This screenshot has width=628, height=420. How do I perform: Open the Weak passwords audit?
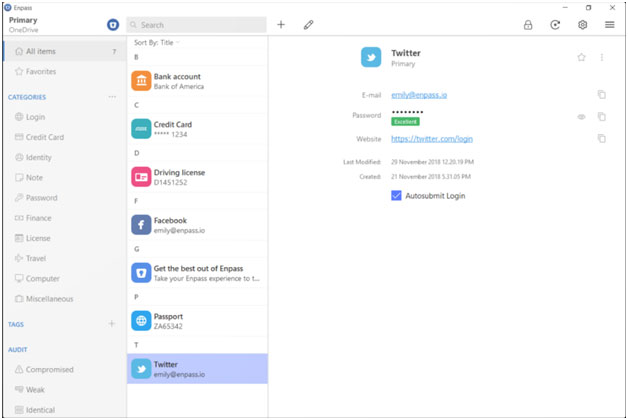(64, 390)
